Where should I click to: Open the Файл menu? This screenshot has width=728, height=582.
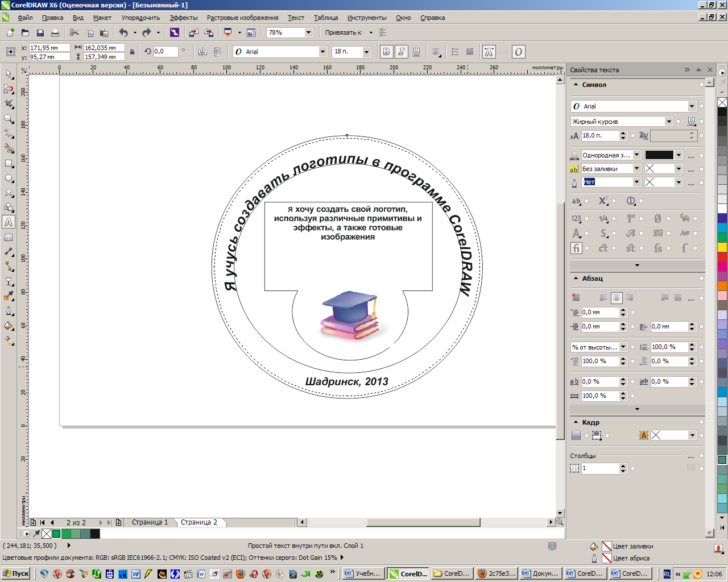[x=25, y=18]
